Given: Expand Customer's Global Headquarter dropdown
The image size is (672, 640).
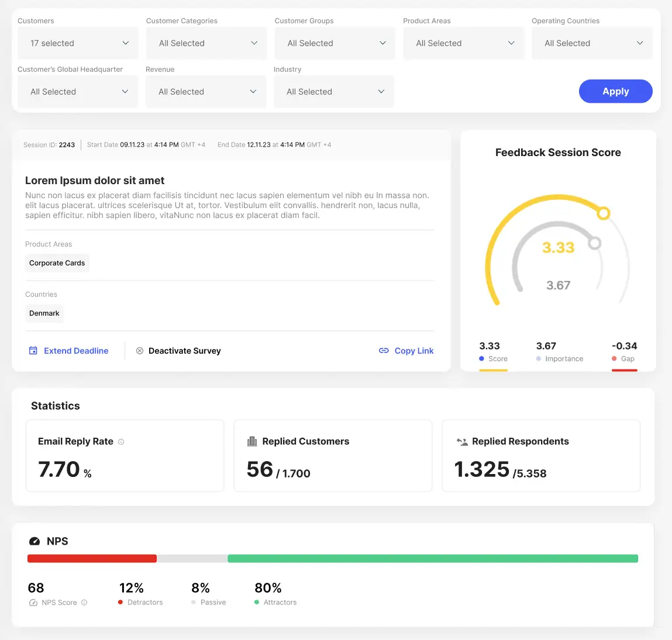Looking at the screenshot, I should pyautogui.click(x=78, y=92).
